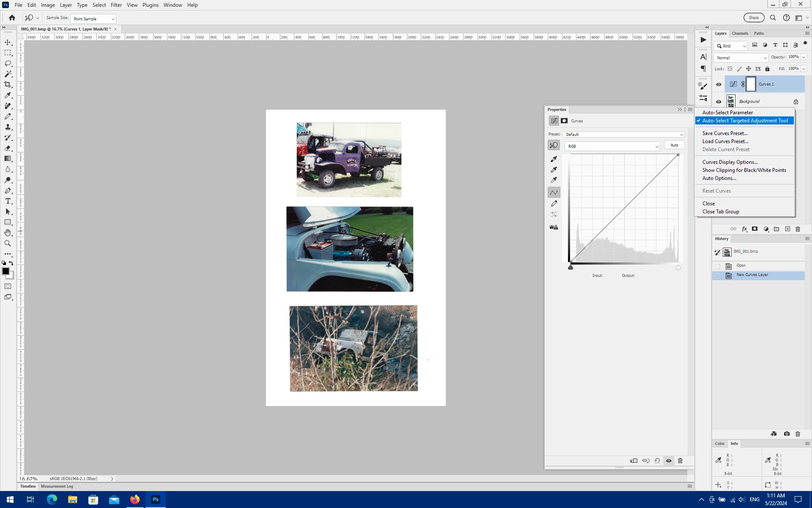Screen dimensions: 812x508
Task: Pick the black point eyedropper in Curves
Action: pos(554,159)
